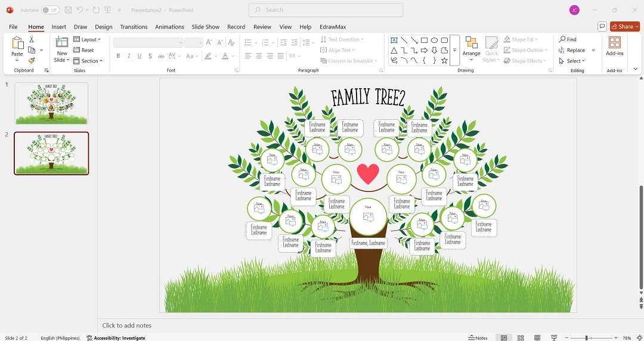Viewport: 644px width, 341px height.
Task: Click the Replace button
Action: coord(572,50)
